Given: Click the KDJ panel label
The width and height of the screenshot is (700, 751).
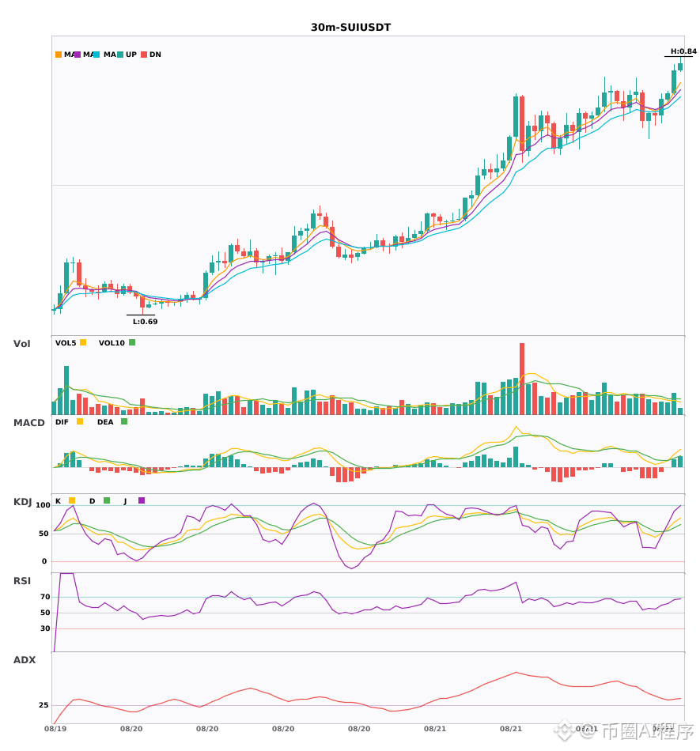Looking at the screenshot, I should pyautogui.click(x=22, y=502).
